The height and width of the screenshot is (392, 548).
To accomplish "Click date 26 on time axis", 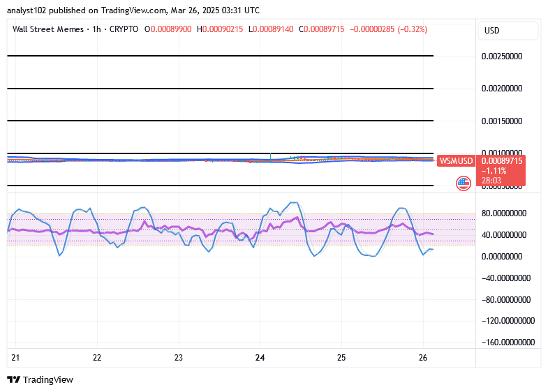I will coord(423,358).
